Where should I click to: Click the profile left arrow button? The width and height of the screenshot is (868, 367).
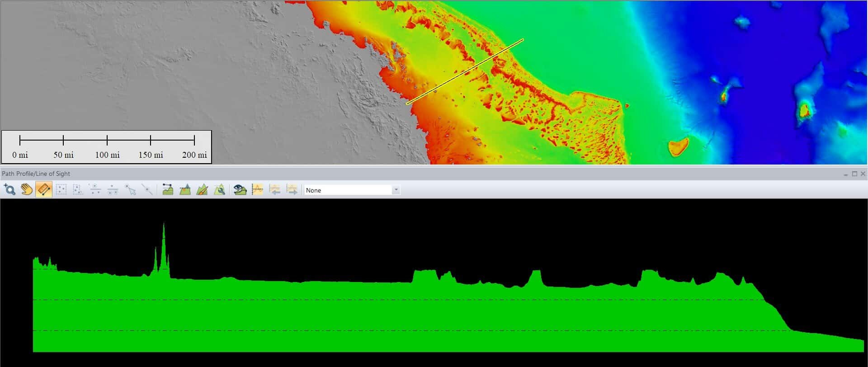pos(275,190)
